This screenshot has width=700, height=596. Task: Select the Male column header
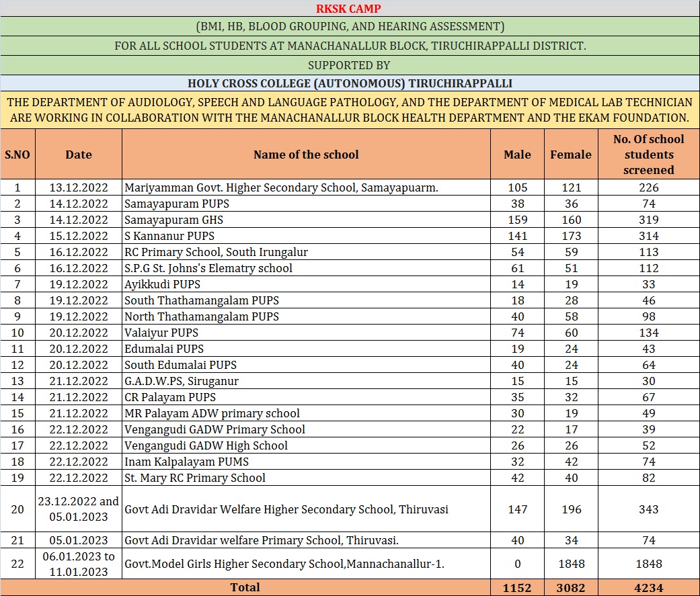(x=517, y=155)
